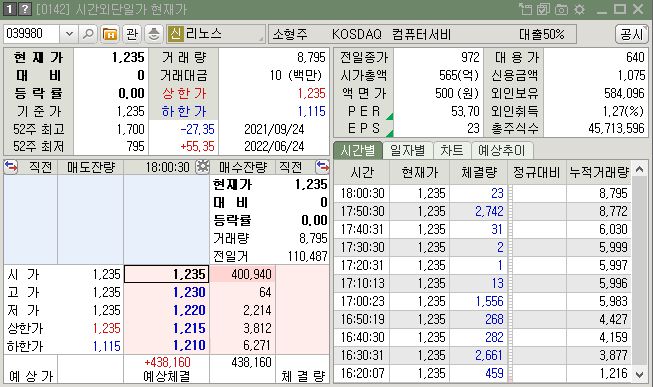Select the 1,235 bid price cell

pyautogui.click(x=167, y=274)
